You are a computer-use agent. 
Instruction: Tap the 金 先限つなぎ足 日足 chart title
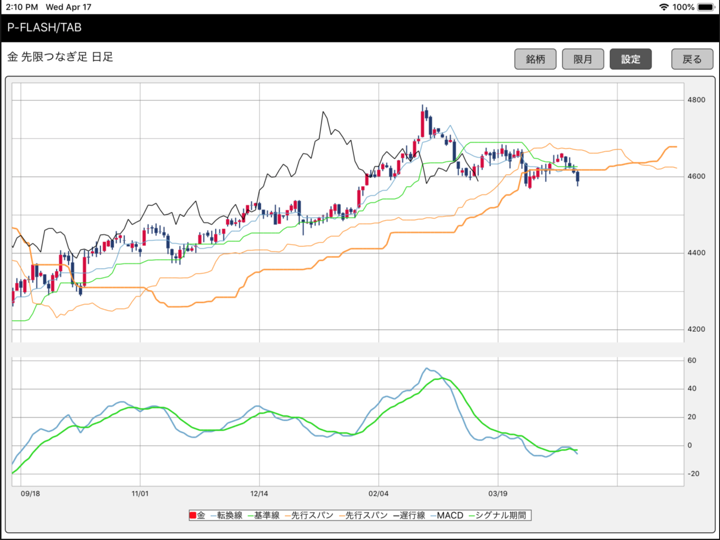[60, 58]
